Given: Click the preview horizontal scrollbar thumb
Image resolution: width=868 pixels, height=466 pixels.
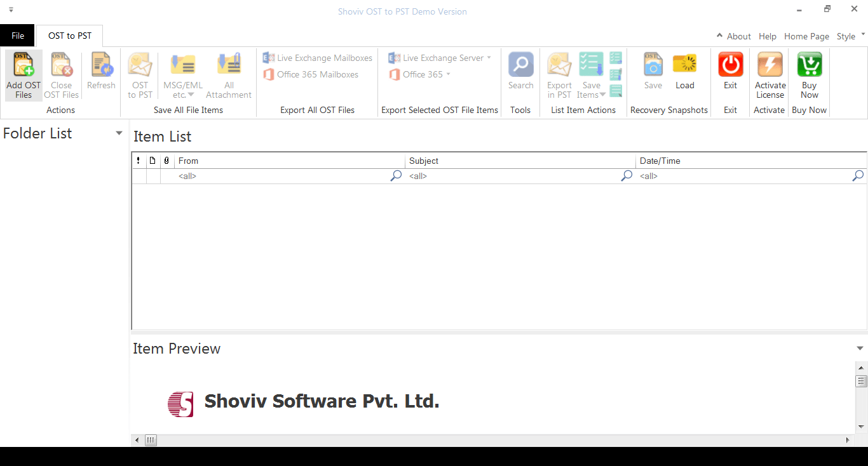Looking at the screenshot, I should click(151, 440).
